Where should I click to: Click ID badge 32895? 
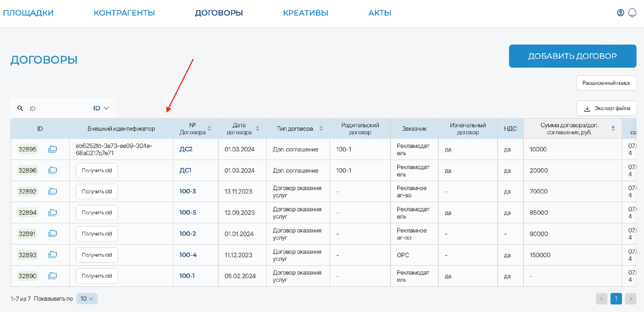(x=27, y=149)
